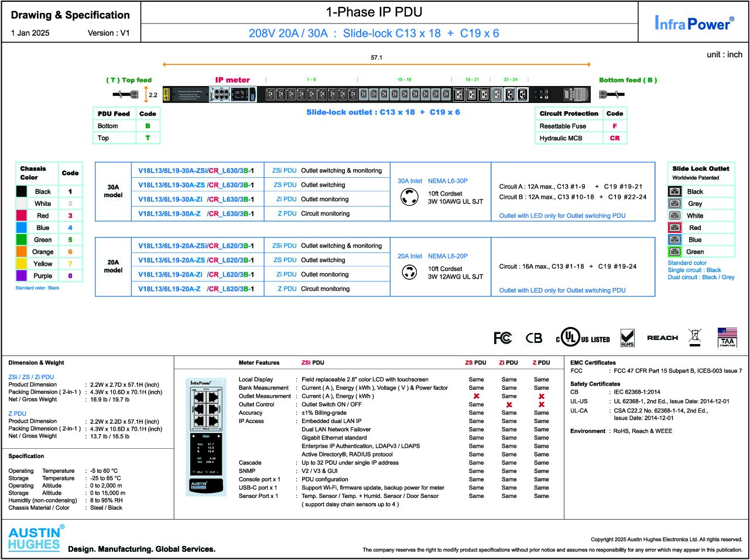Click the REACH logo
This screenshot has height=560, width=750.
(662, 338)
